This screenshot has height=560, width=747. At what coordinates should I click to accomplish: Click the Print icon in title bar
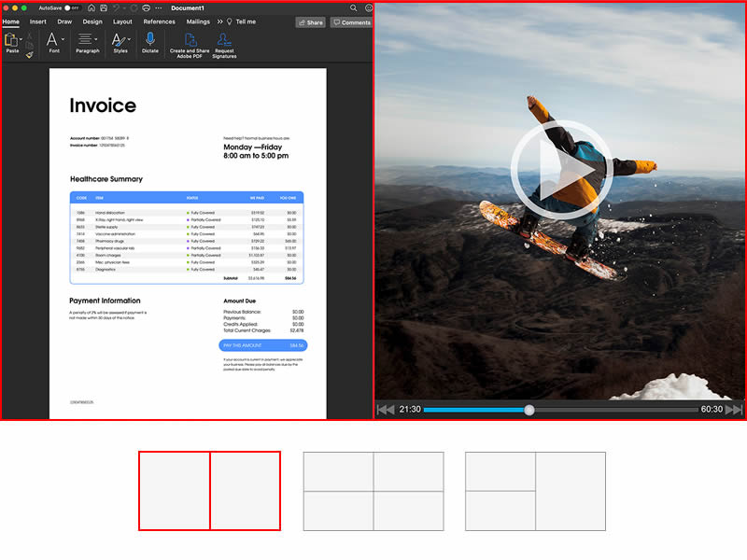click(x=147, y=7)
